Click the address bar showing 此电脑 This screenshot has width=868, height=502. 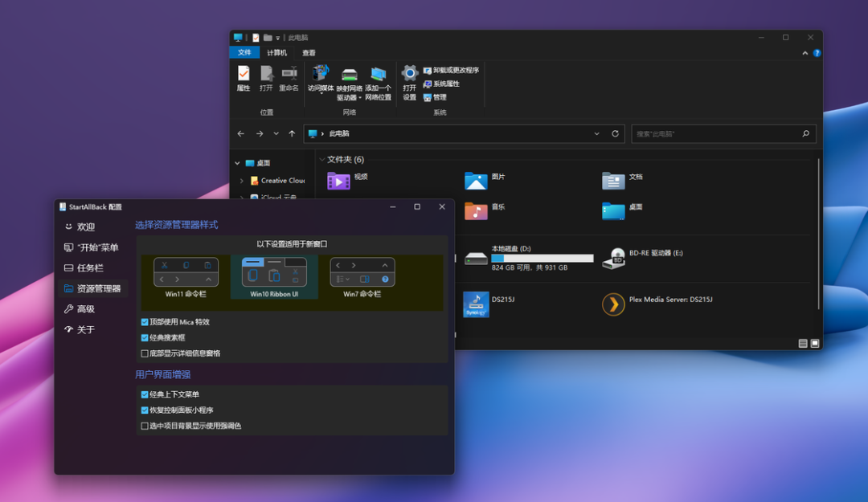[464, 133]
